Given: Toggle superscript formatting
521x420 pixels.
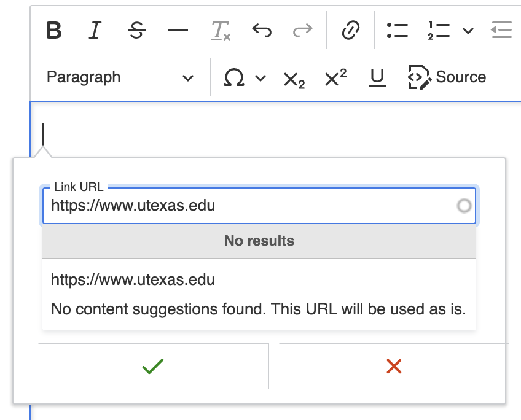Looking at the screenshot, I should (x=335, y=77).
